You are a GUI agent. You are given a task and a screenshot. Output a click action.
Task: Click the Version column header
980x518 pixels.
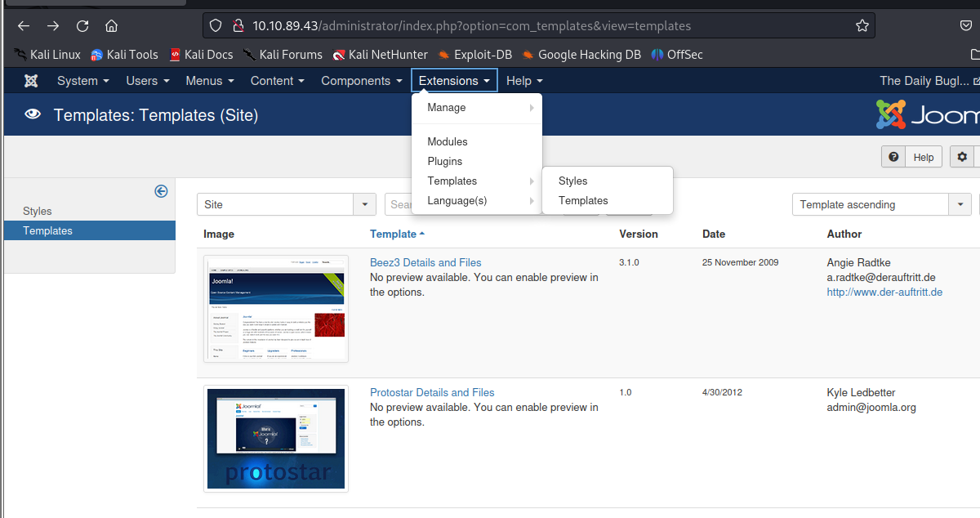639,234
